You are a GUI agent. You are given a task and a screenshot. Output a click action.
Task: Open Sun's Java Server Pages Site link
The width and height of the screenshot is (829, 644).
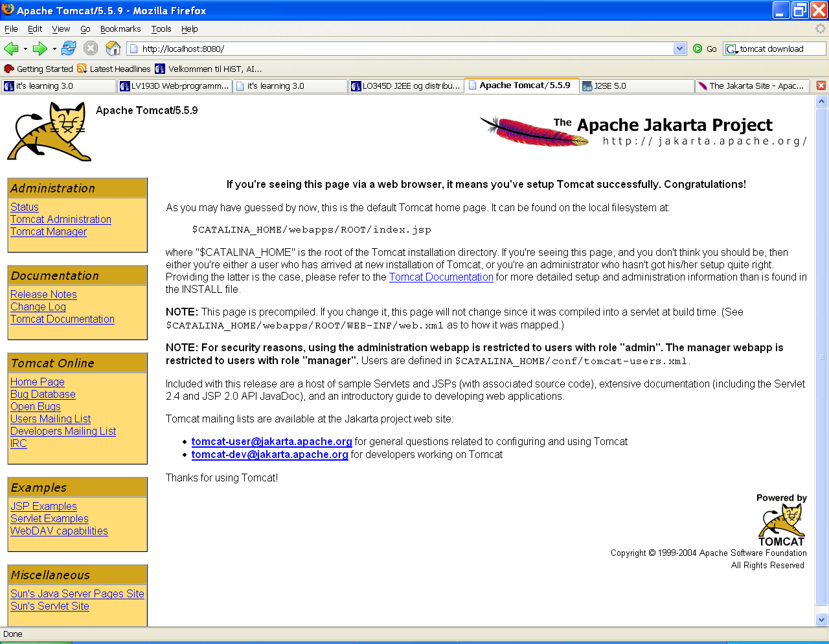(x=77, y=593)
